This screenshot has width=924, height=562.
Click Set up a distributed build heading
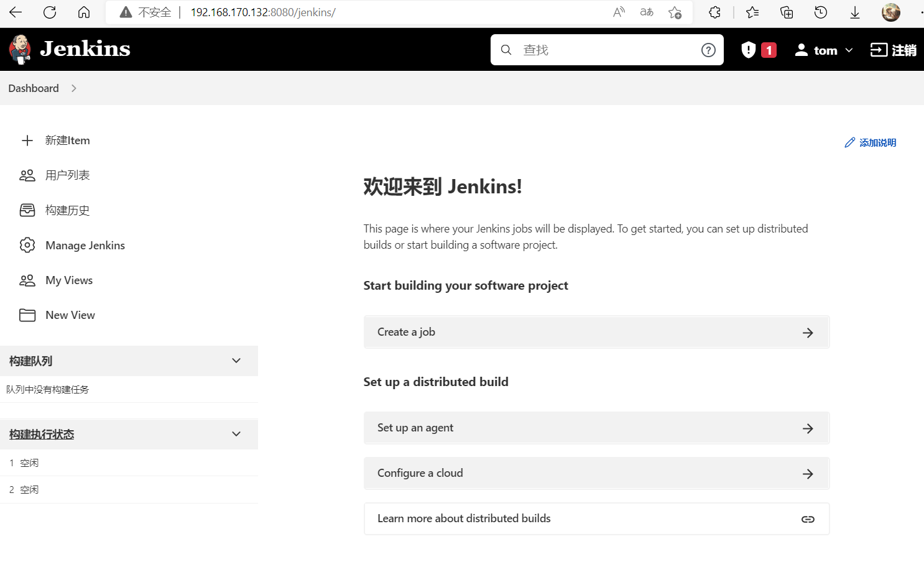(436, 382)
